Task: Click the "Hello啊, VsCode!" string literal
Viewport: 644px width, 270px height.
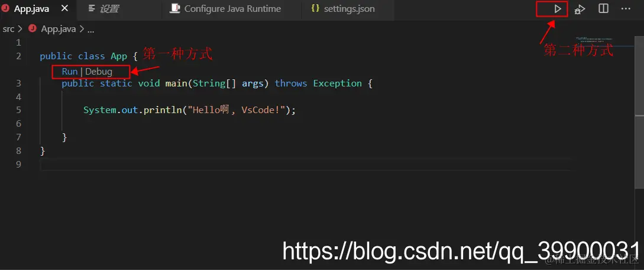Action: pos(236,110)
